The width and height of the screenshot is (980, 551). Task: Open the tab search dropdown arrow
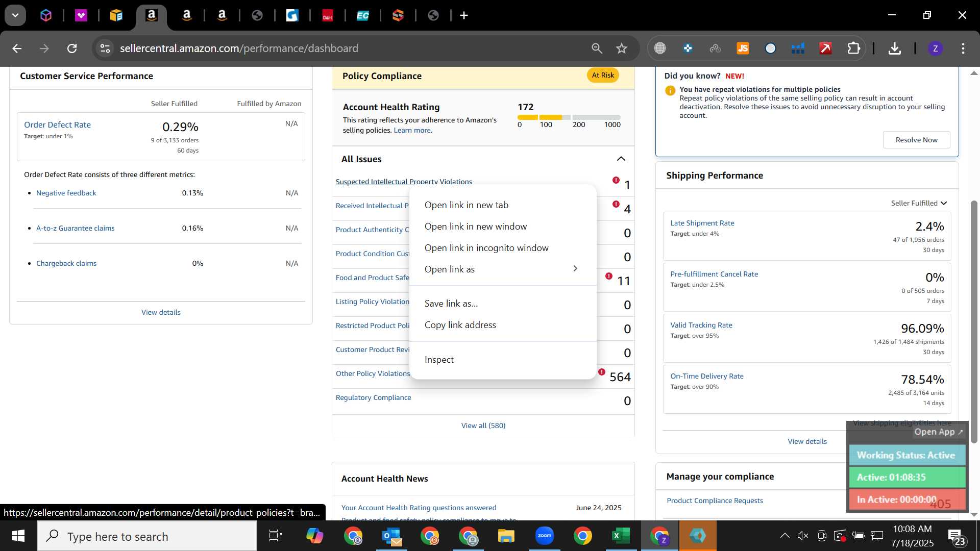[15, 15]
